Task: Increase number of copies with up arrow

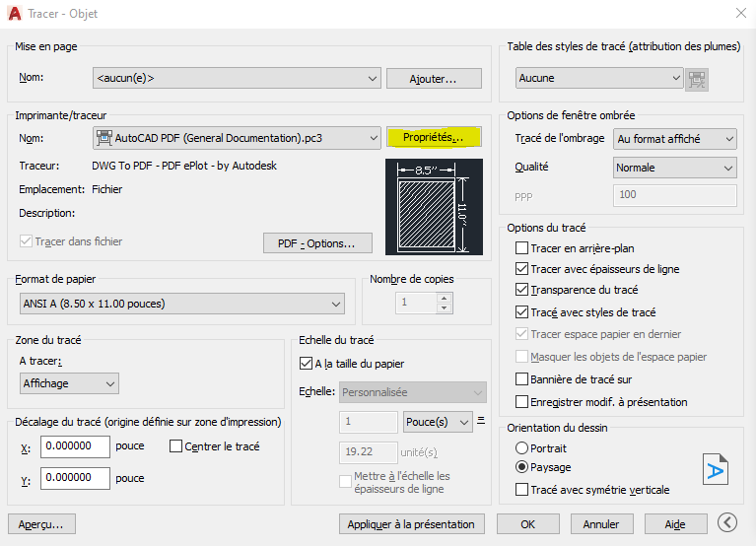Action: click(x=445, y=298)
